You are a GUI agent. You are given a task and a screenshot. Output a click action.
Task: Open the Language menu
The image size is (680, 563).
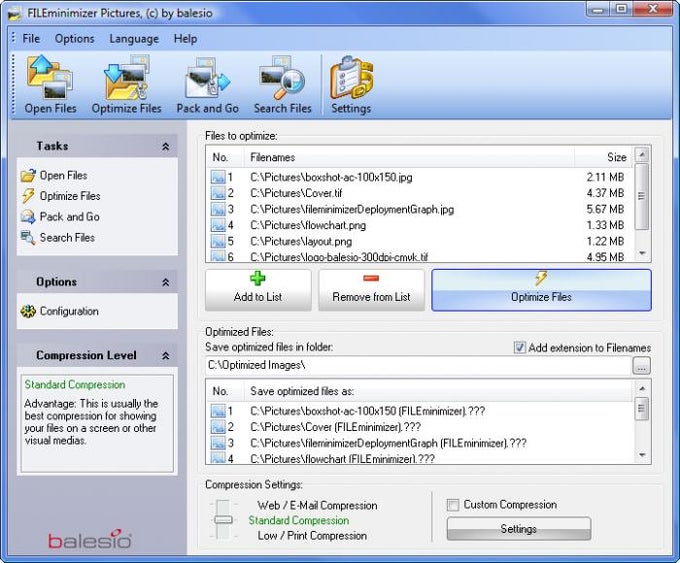(x=134, y=39)
